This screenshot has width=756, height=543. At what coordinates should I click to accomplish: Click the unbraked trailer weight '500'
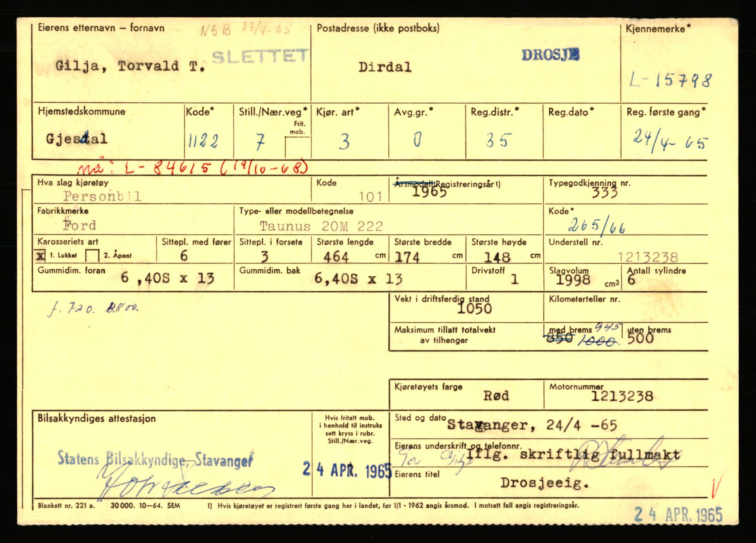[x=640, y=338]
